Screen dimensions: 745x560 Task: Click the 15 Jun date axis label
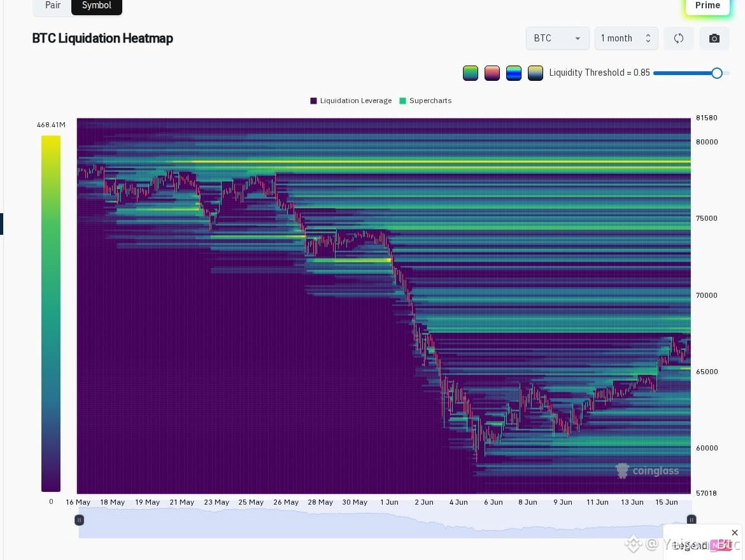click(666, 502)
